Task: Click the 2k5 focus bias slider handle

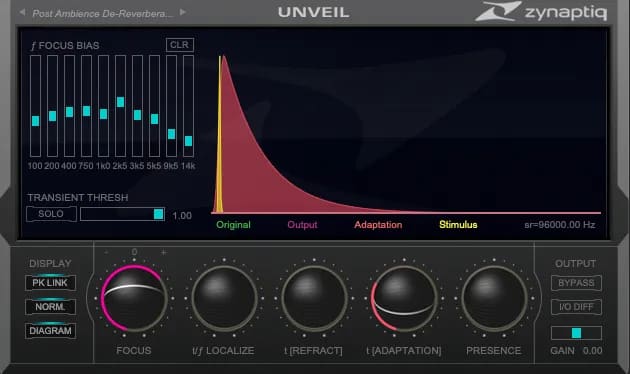Action: coord(120,102)
